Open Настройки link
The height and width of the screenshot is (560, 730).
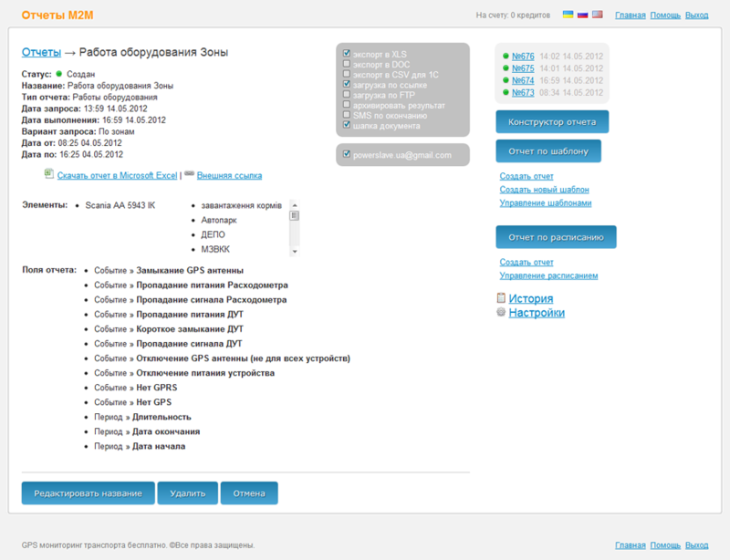(537, 312)
